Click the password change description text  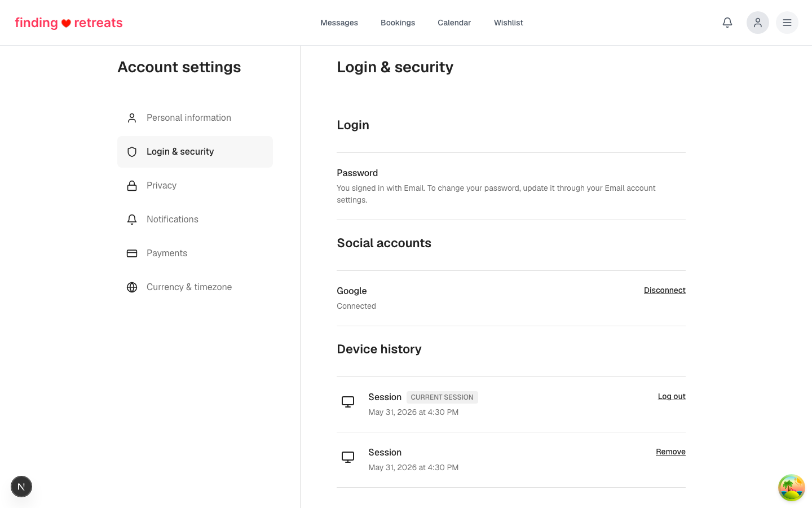[496, 194]
